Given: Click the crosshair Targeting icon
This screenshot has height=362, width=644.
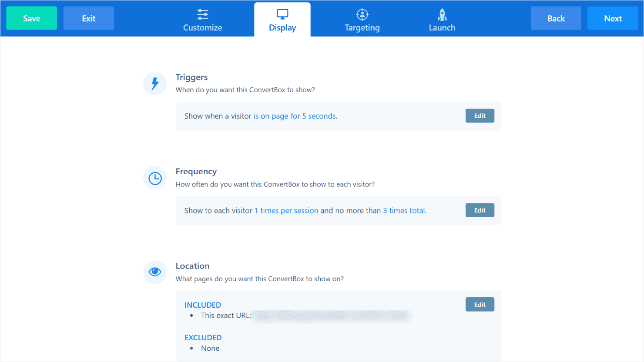Looking at the screenshot, I should (362, 14).
